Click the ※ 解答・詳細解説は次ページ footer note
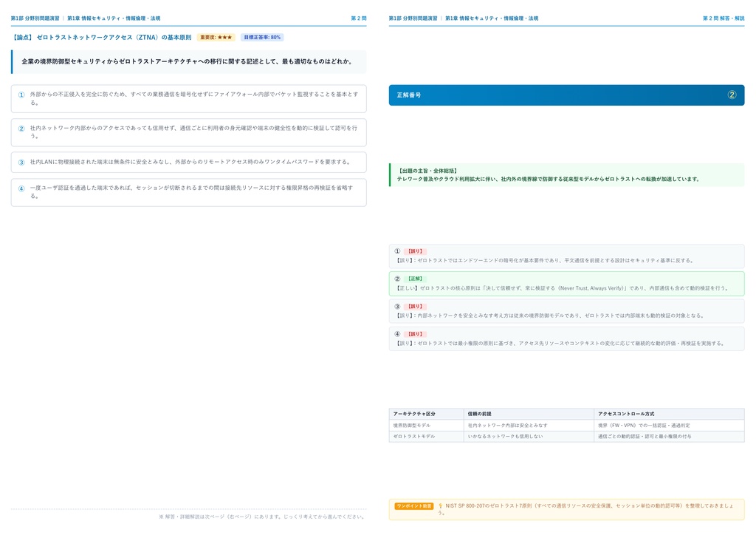This screenshot has height=535, width=756. tap(261, 517)
